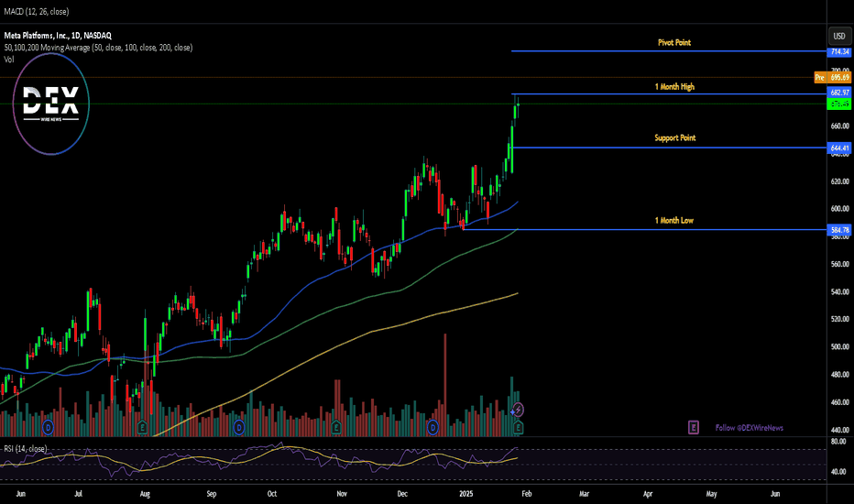The height and width of the screenshot is (504, 854).
Task: Select the Support Point annotation text
Action: click(674, 137)
